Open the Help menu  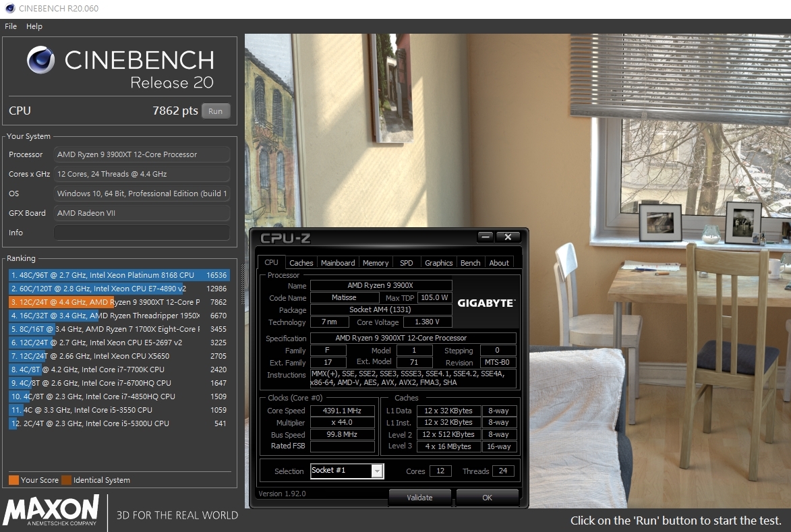pyautogui.click(x=34, y=26)
